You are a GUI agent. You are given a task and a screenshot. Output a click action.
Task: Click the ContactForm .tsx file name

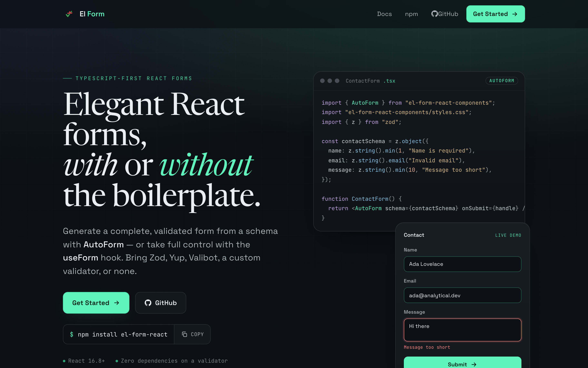(x=370, y=81)
